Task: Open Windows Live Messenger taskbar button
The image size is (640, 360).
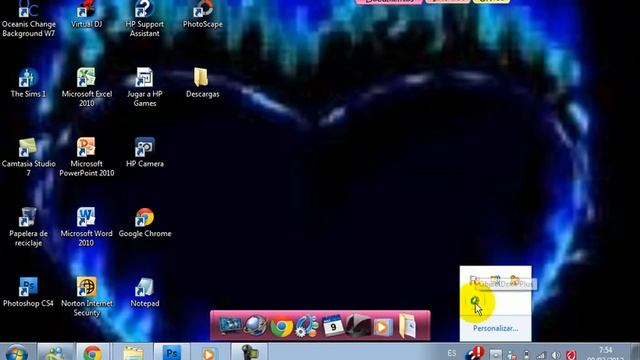Action: [x=56, y=352]
